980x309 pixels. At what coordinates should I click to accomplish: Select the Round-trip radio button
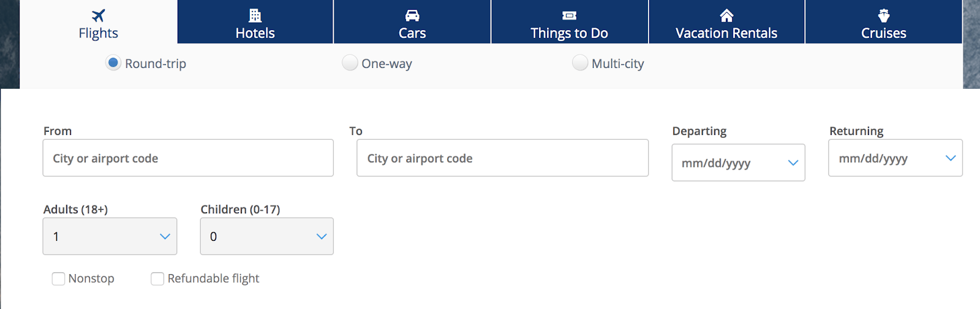click(x=113, y=63)
